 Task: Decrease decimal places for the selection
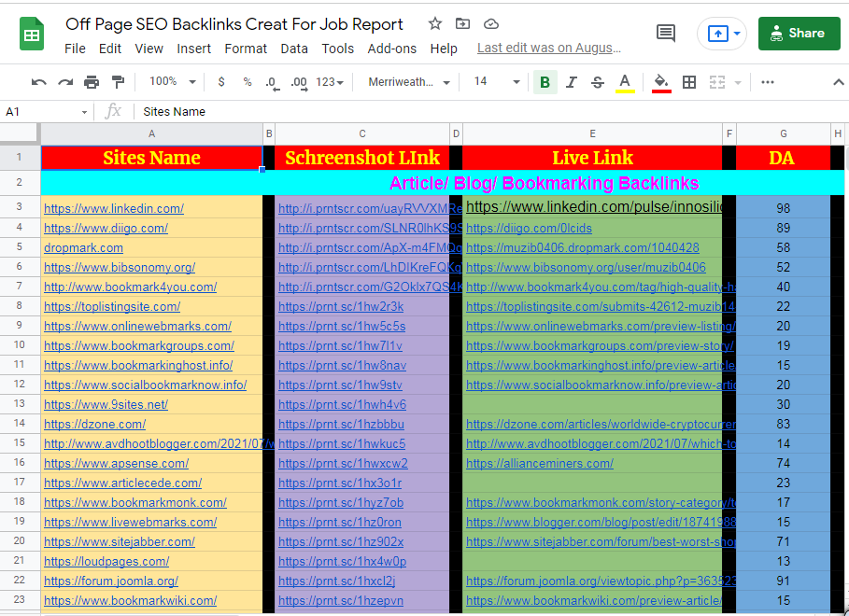pyautogui.click(x=271, y=82)
